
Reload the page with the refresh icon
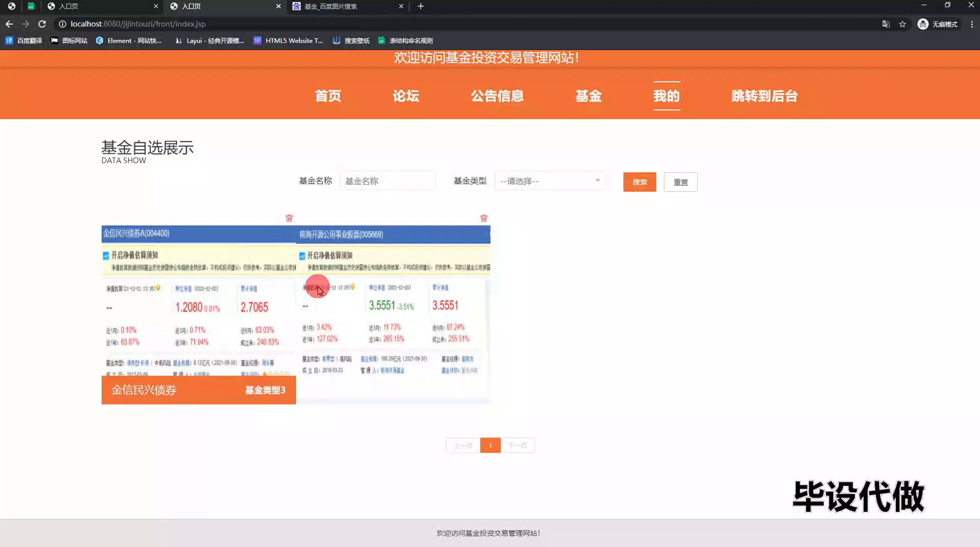point(42,24)
